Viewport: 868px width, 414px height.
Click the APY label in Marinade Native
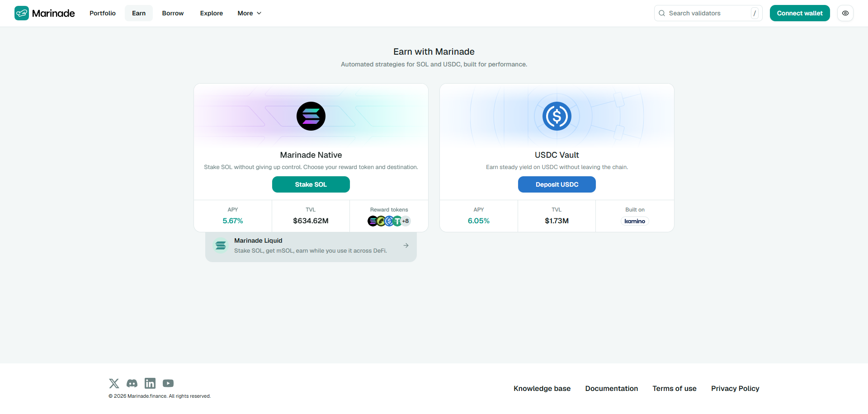coord(233,210)
